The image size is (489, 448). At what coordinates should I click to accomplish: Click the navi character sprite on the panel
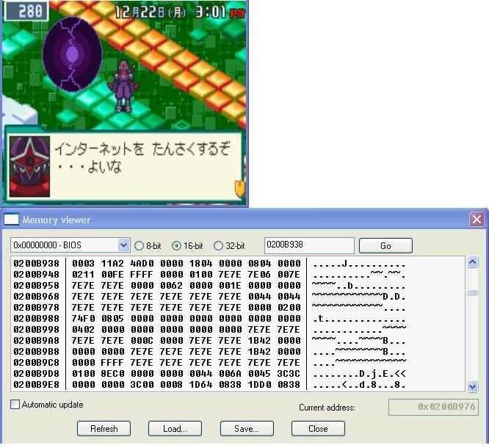point(120,87)
